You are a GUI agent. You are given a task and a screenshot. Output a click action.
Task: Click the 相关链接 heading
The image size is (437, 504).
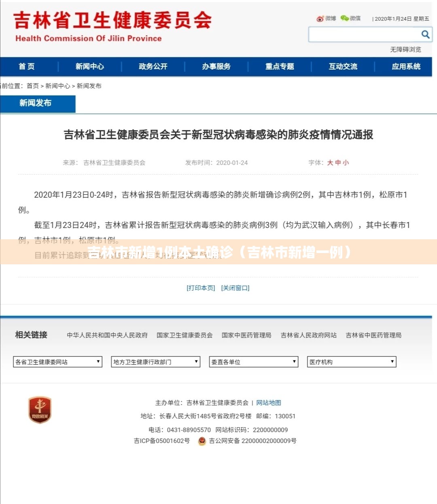31,335
